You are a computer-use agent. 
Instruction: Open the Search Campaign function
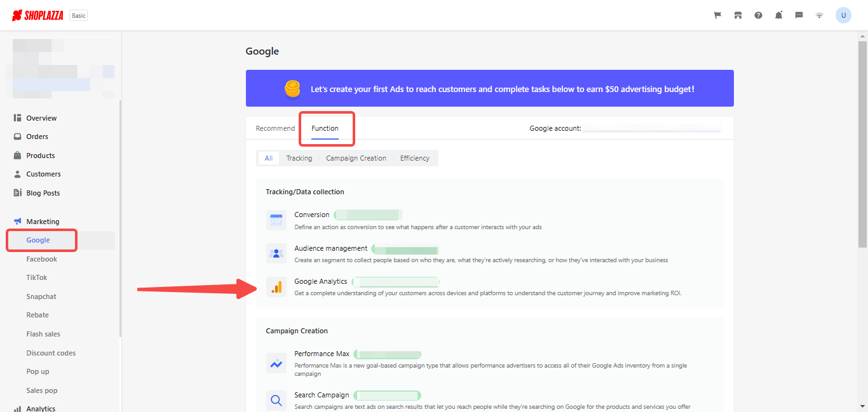(x=322, y=395)
